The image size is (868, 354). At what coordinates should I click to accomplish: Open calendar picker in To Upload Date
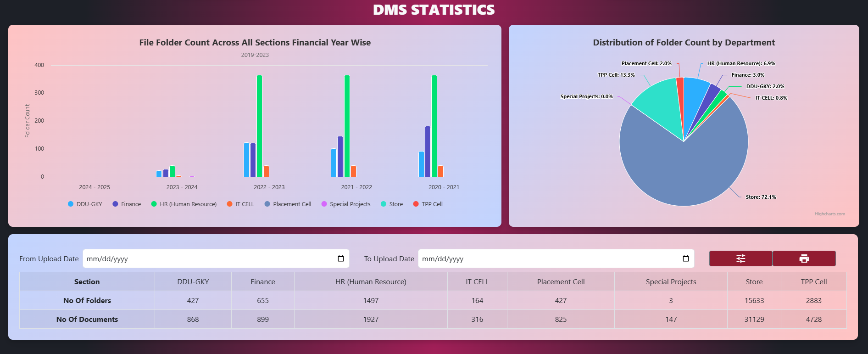click(685, 258)
